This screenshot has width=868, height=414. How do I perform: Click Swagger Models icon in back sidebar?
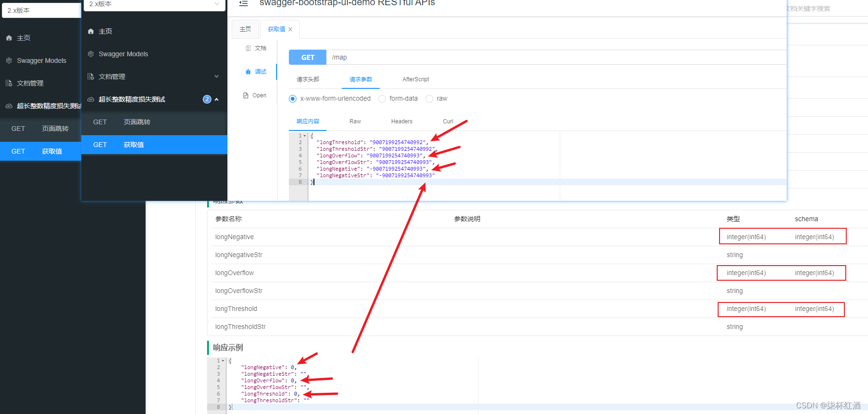(9, 60)
